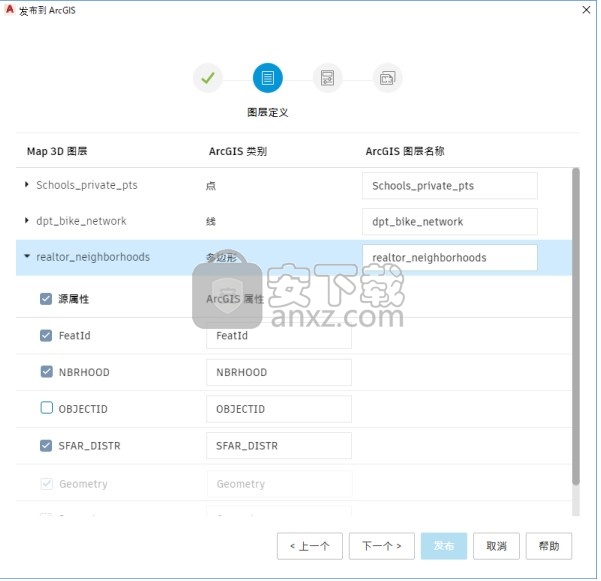Edit the NBRHOOD ArcGIS attribute field

click(279, 372)
